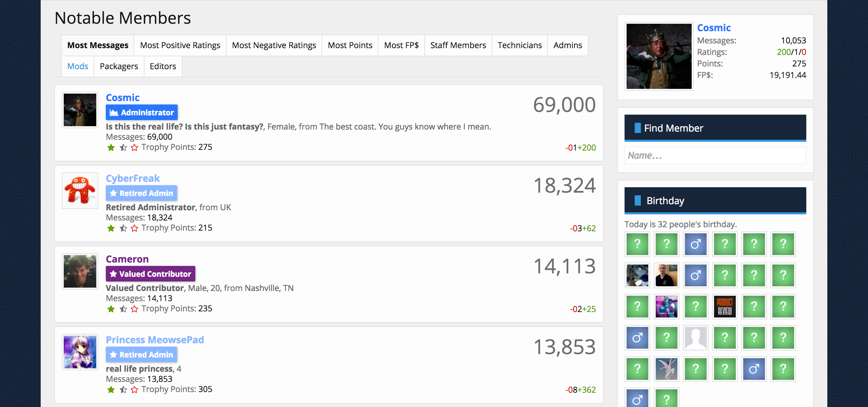Open Cosmic's profile link in member list
This screenshot has height=407, width=868.
(x=122, y=98)
